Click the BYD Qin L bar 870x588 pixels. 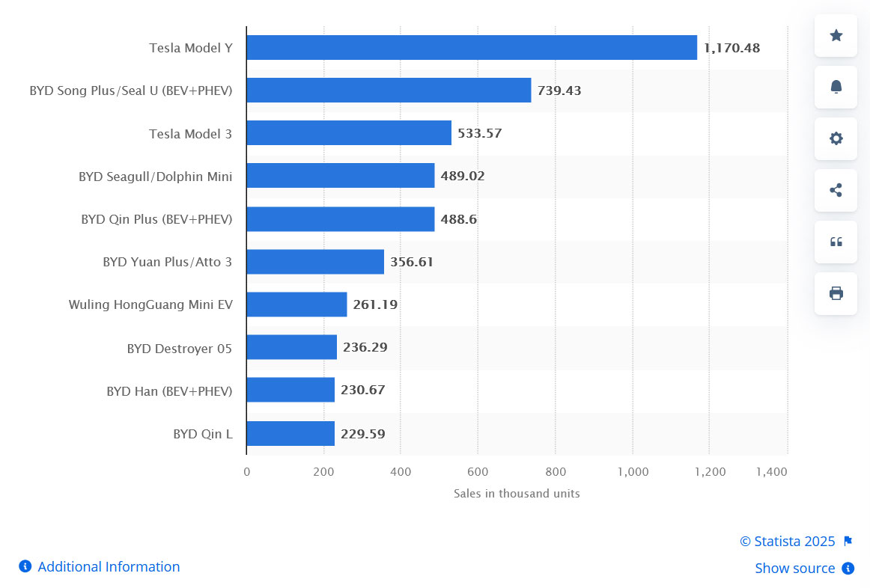click(x=290, y=433)
